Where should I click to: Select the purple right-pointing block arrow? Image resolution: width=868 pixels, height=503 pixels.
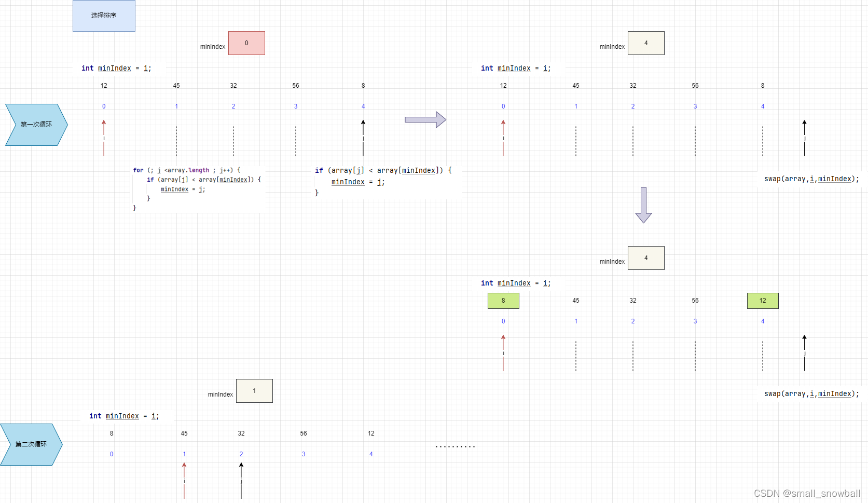[425, 119]
